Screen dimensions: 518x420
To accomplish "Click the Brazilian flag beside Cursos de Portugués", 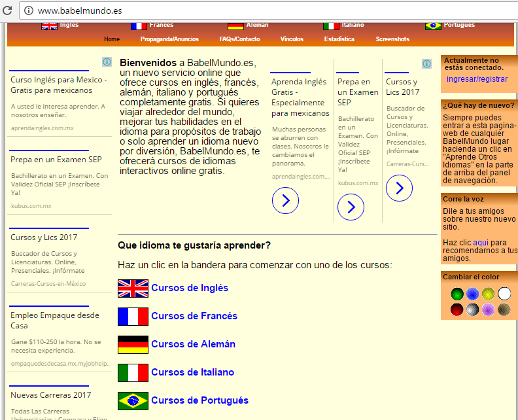I will pyautogui.click(x=133, y=401).
